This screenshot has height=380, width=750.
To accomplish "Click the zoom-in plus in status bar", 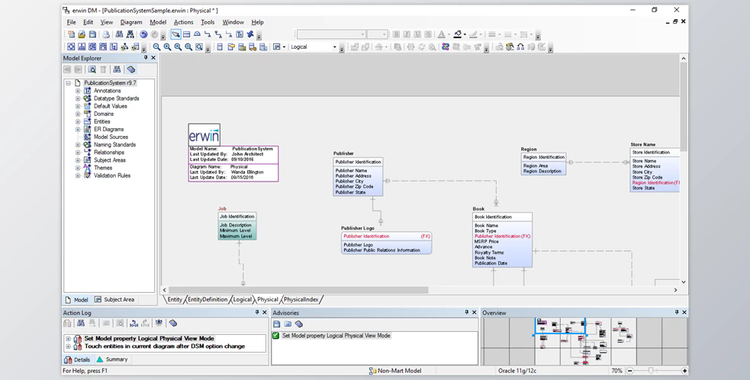I will click(684, 371).
